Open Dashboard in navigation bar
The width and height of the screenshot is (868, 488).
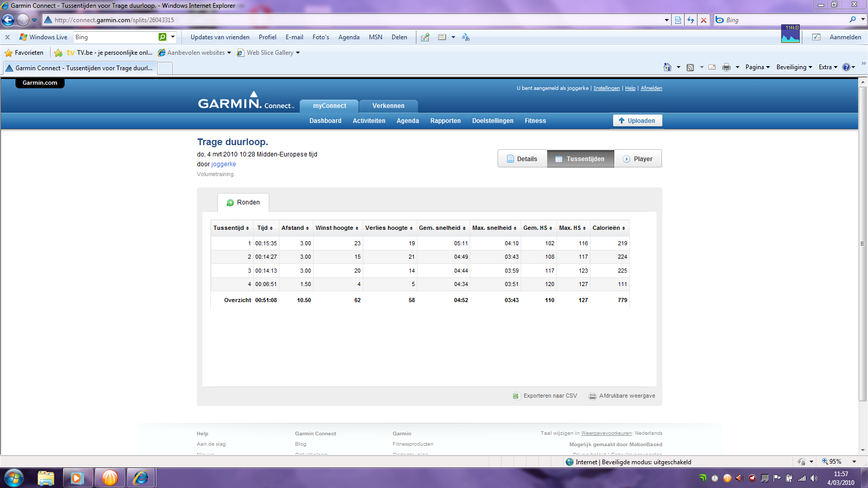point(326,121)
